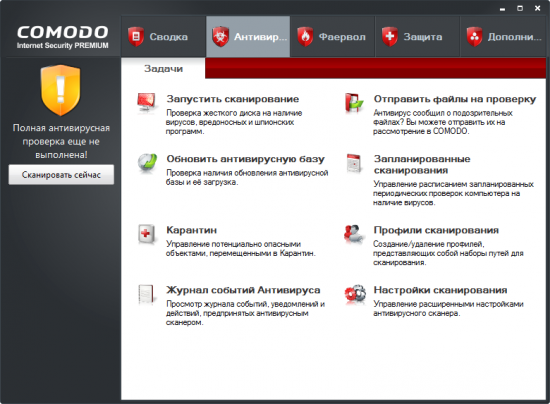Open the Защита tab
Screen dimensions: 550x404
[417, 36]
